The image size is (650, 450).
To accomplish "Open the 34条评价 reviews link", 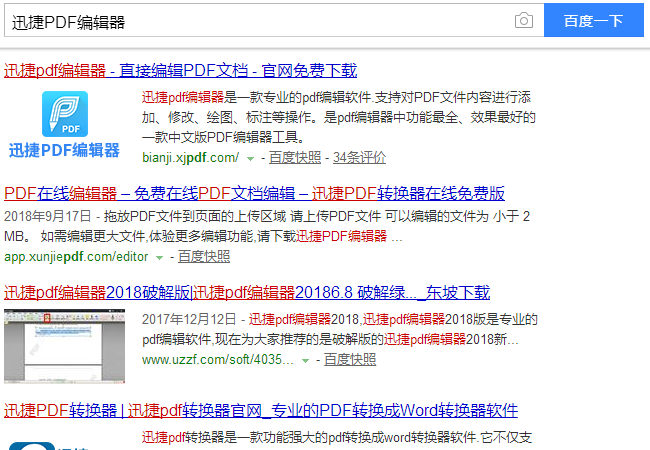I will coord(359,157).
